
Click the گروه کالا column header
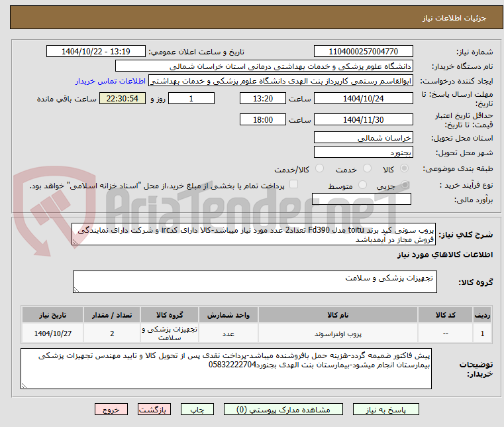[170, 315]
